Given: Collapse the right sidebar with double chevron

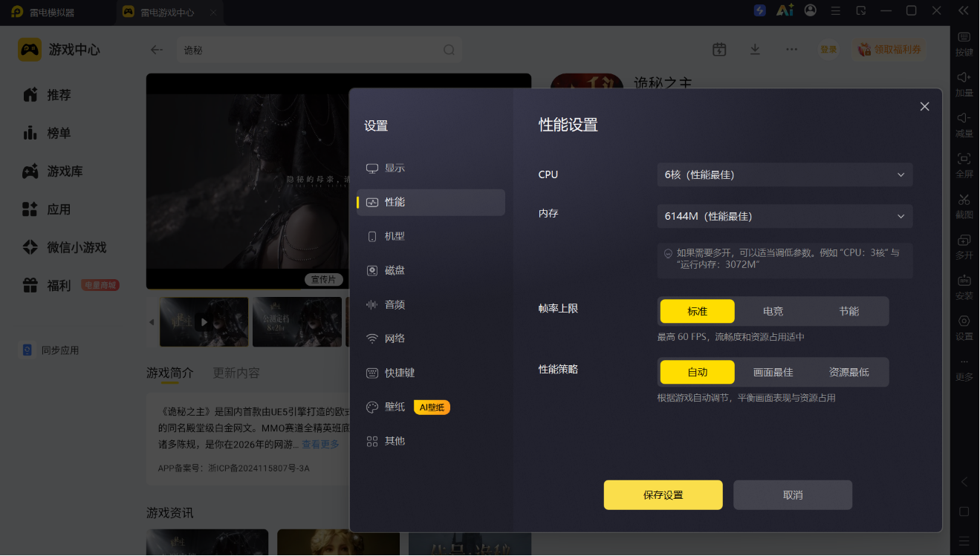Looking at the screenshot, I should tap(963, 11).
